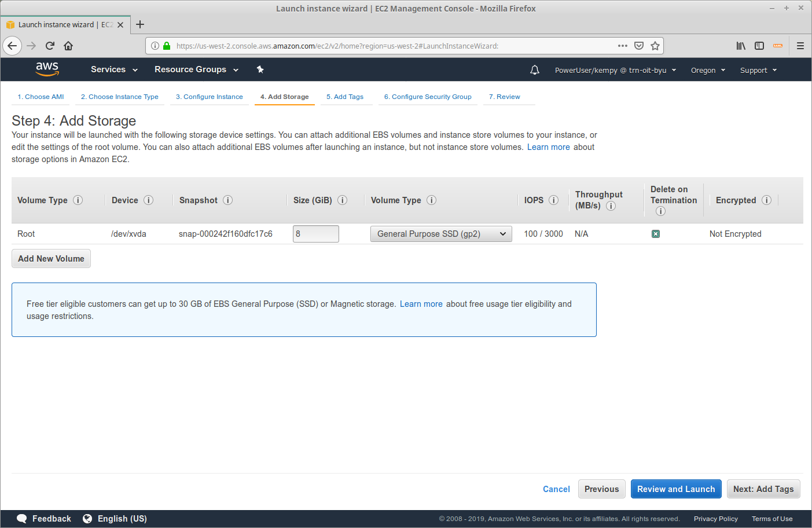Screen dimensions: 812x528
Task: Click Firefox forward arrow
Action: coord(31,46)
